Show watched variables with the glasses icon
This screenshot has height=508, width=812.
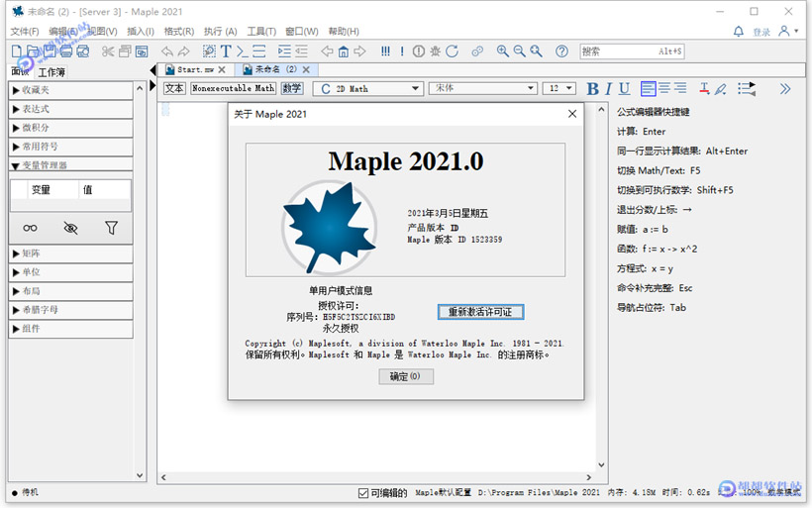pos(30,228)
